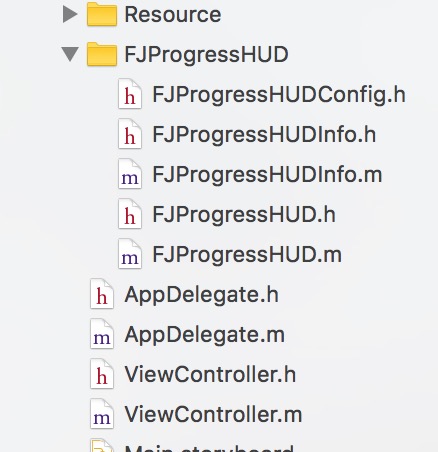
Task: Click the Resource folder icon
Action: (102, 14)
